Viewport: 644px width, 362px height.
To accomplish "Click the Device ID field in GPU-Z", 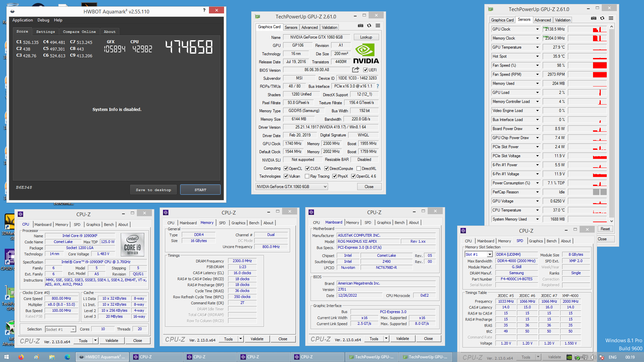I will click(x=357, y=78).
